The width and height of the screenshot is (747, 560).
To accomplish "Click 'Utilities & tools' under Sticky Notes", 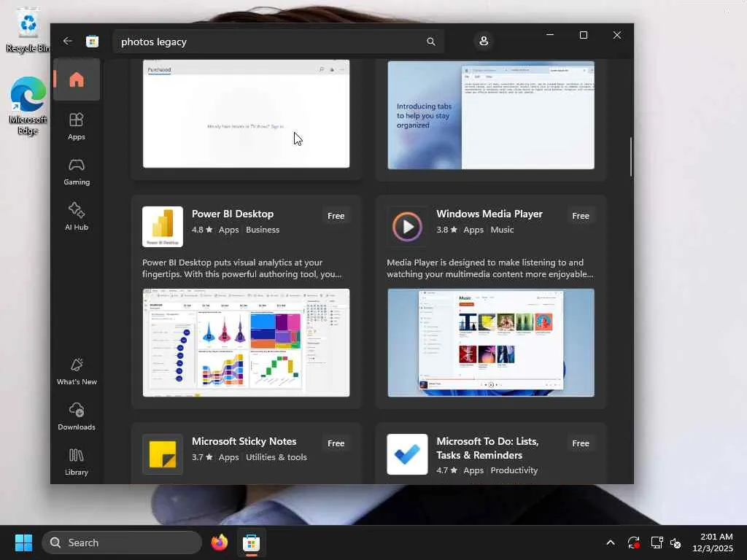I will coord(276,457).
